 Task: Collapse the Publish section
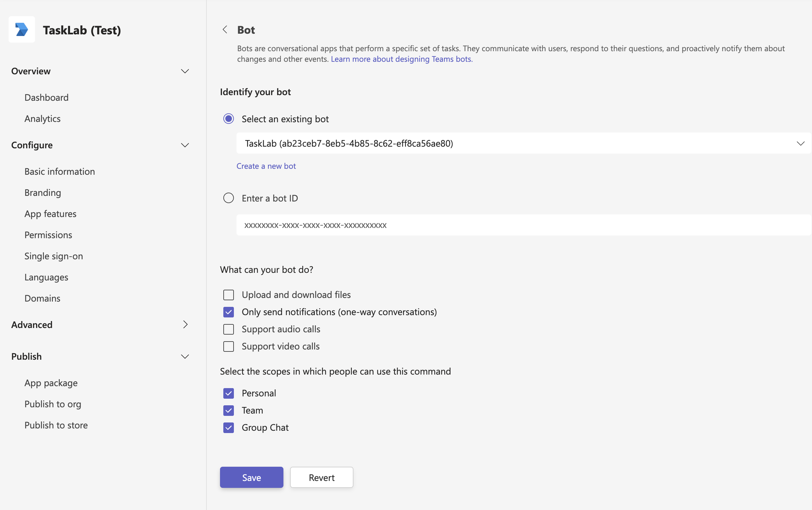coord(185,356)
